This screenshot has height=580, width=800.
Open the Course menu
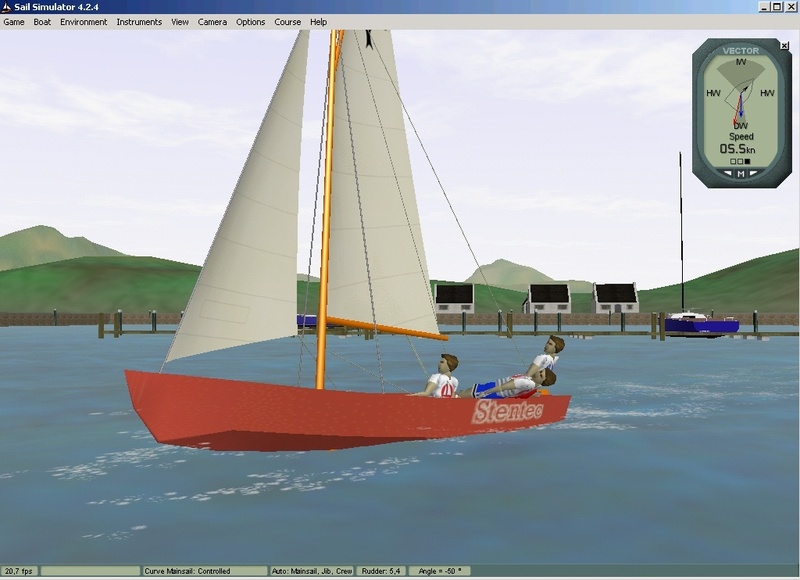(x=288, y=22)
